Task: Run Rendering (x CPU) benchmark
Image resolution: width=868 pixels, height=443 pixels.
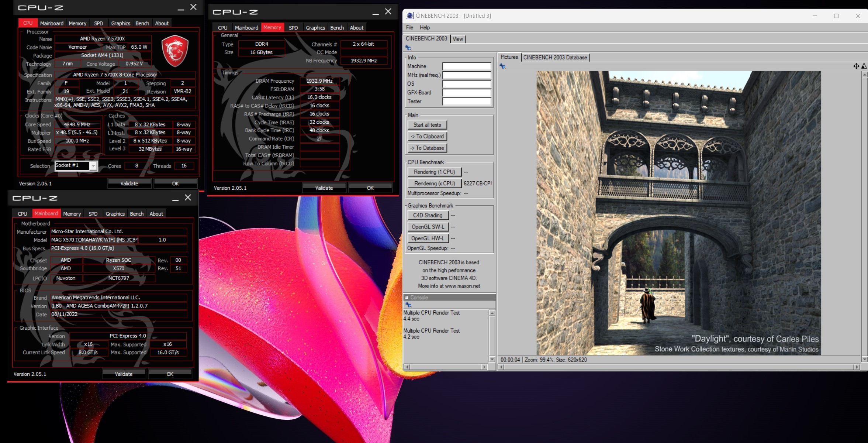Action: point(435,183)
